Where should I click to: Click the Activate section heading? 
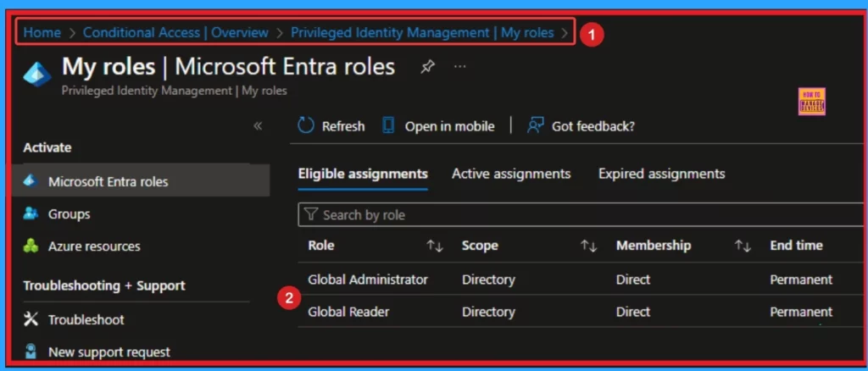47,147
